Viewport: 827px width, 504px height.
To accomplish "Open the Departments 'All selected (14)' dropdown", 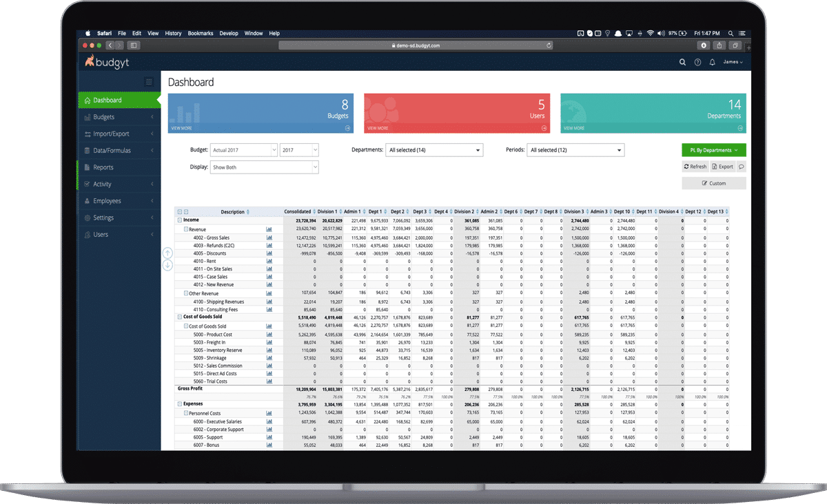I will [x=434, y=149].
